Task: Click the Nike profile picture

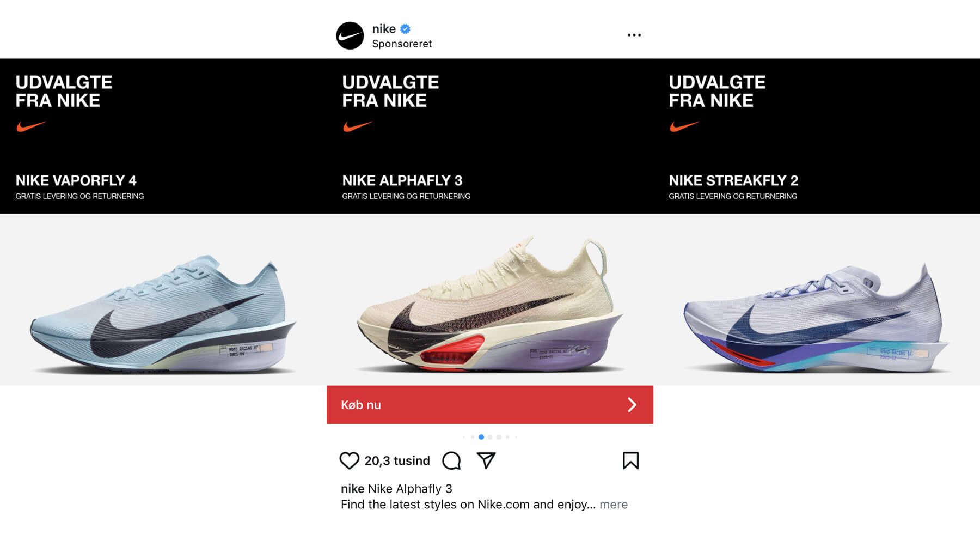Action: [350, 34]
